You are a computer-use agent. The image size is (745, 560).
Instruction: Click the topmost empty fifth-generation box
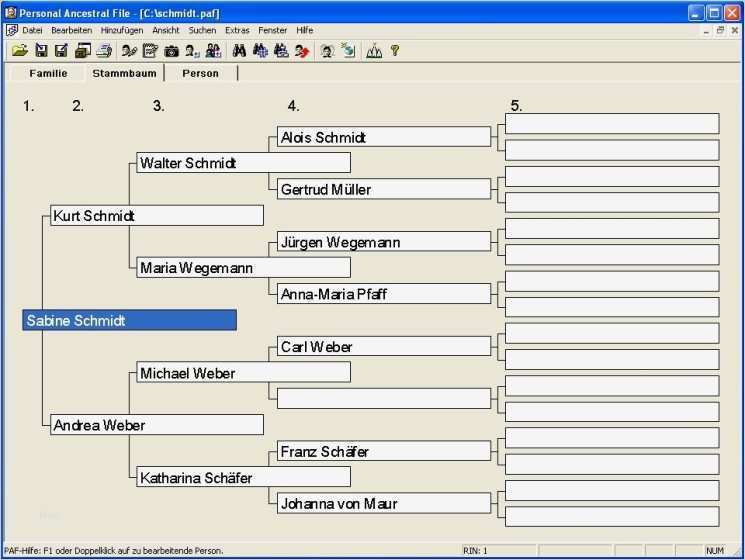pos(612,123)
